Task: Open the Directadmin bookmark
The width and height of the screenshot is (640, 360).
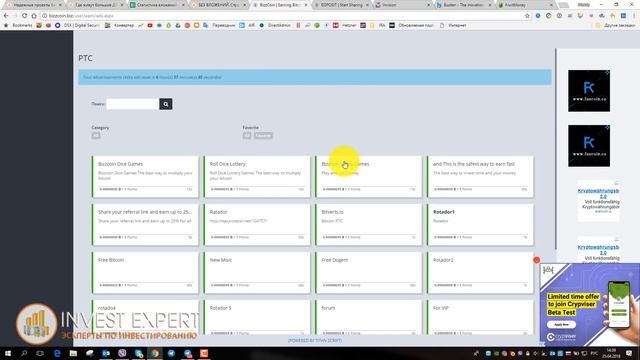Action: [x=276, y=25]
